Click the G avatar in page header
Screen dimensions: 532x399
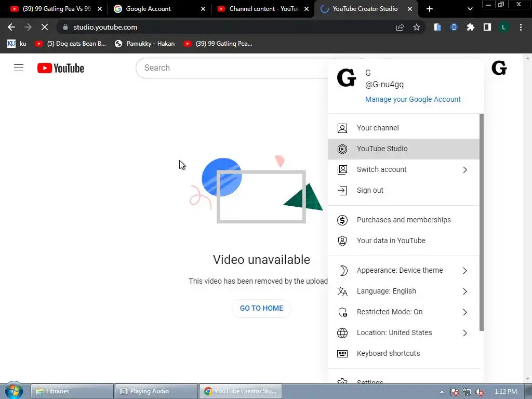point(499,68)
